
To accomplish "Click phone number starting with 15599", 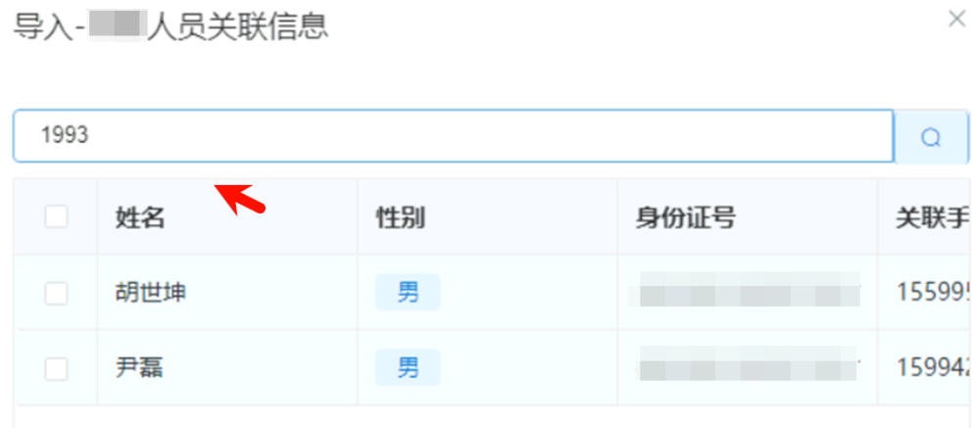I will click(x=936, y=292).
